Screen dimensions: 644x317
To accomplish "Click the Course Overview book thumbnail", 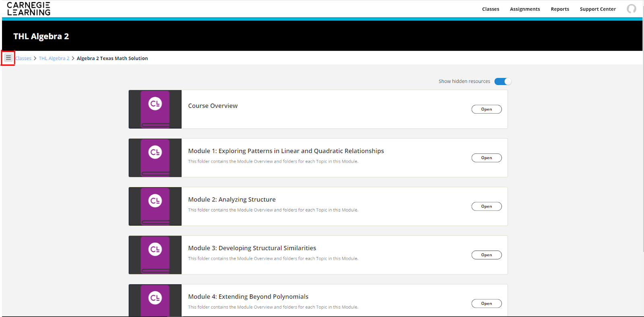I will pos(155,109).
